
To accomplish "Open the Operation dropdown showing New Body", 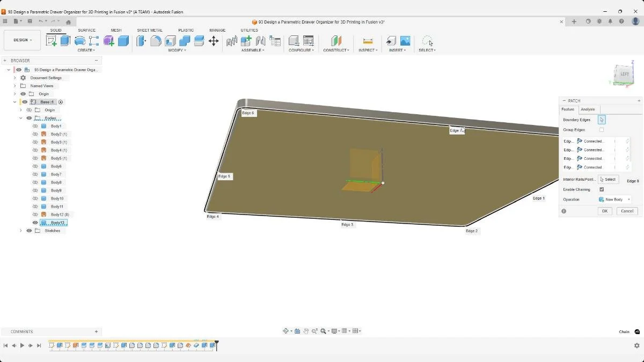I will point(614,199).
